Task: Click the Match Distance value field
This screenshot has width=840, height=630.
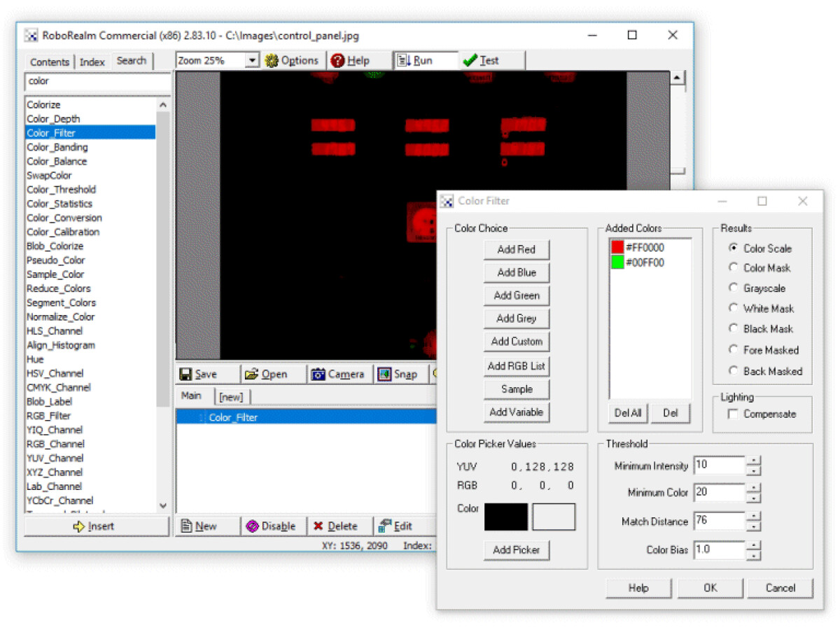Action: pos(719,521)
